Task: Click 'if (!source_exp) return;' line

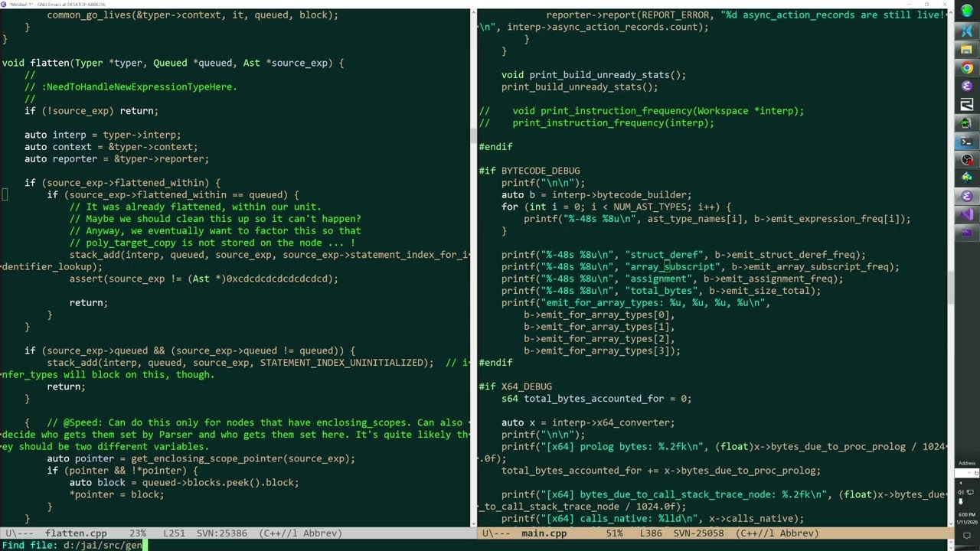Action: click(x=91, y=110)
